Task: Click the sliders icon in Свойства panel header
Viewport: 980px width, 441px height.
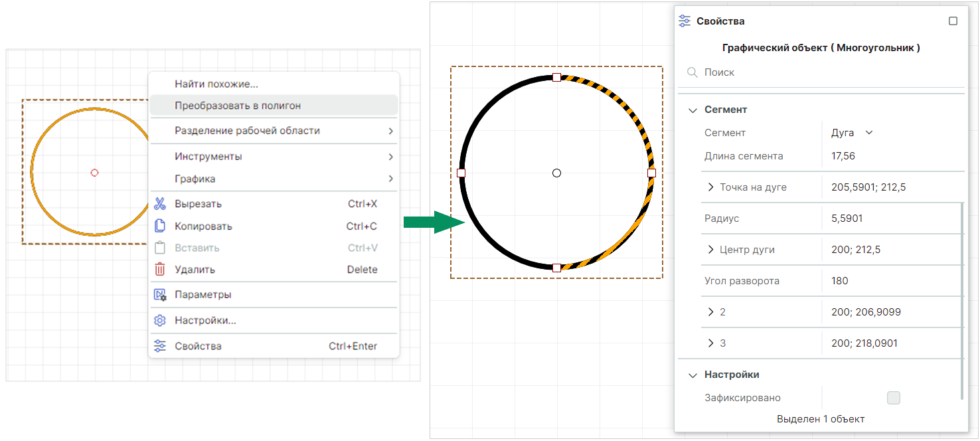Action: (x=685, y=21)
